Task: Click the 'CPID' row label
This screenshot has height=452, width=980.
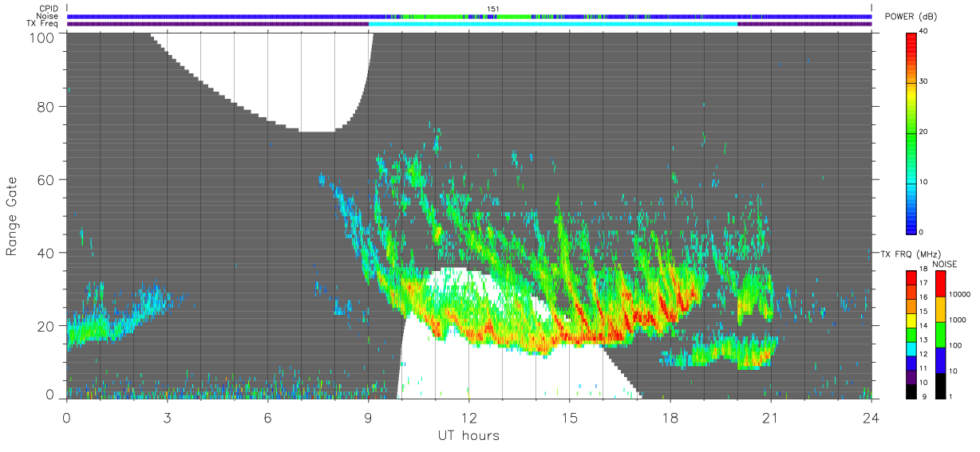Action: click(49, 8)
